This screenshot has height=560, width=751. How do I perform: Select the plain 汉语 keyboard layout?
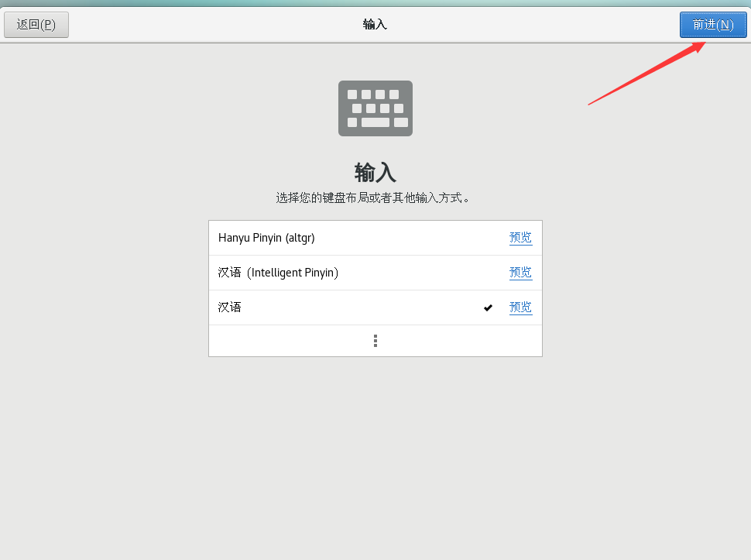coord(375,307)
